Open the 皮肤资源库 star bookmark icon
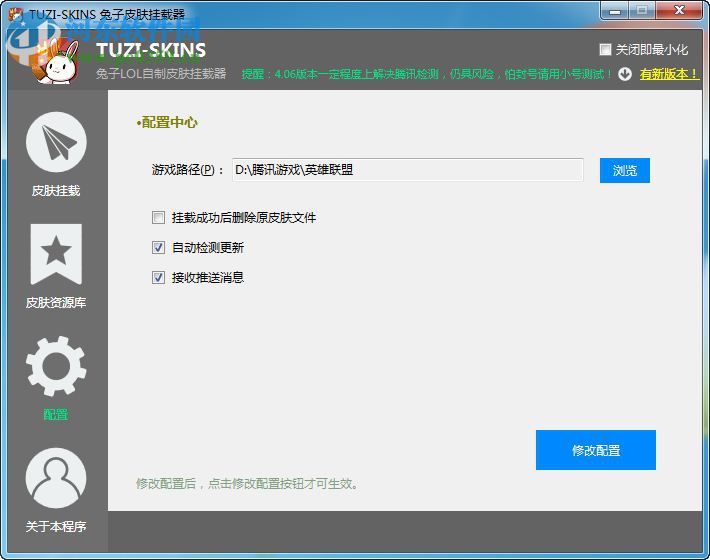 (x=56, y=254)
